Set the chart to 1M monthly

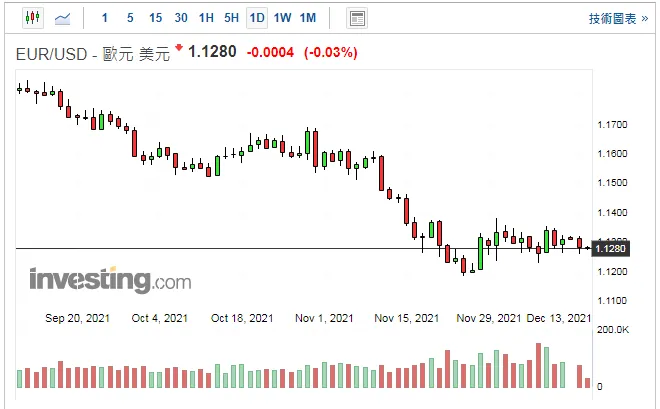[x=308, y=18]
